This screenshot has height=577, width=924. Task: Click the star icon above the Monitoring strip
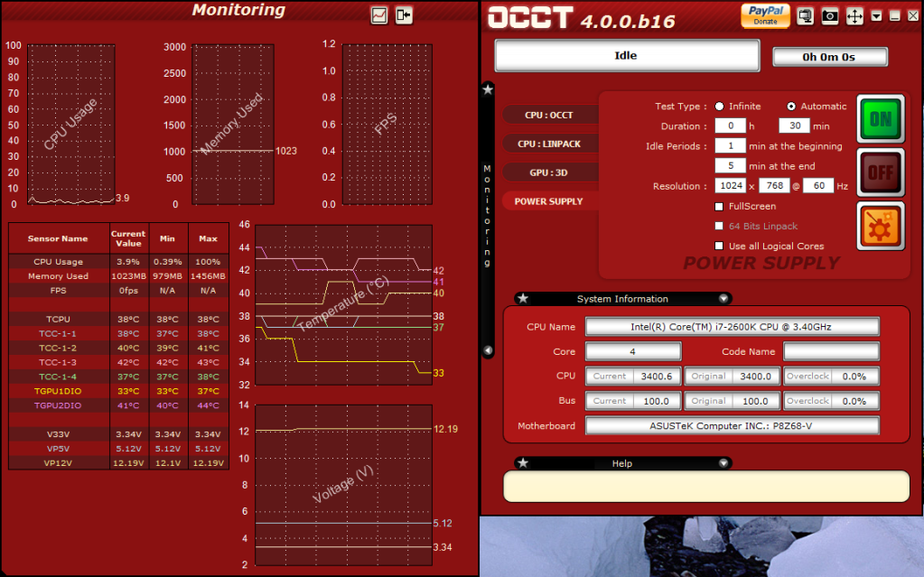click(488, 89)
